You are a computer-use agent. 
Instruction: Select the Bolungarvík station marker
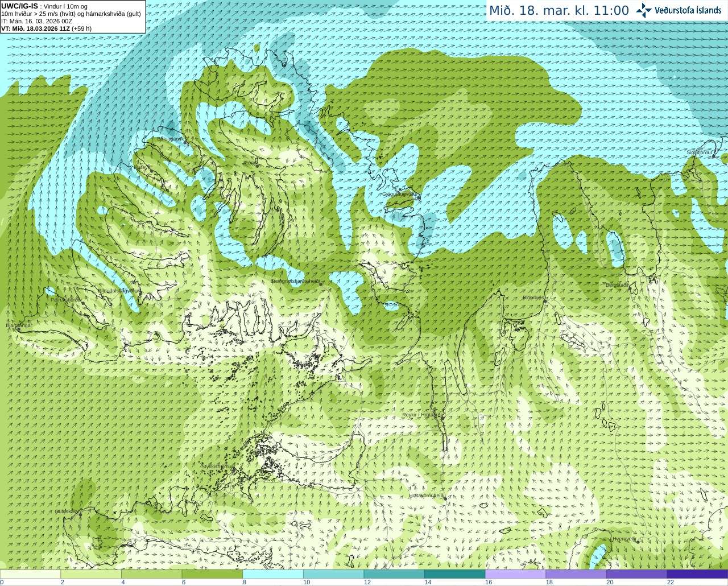coord(185,142)
